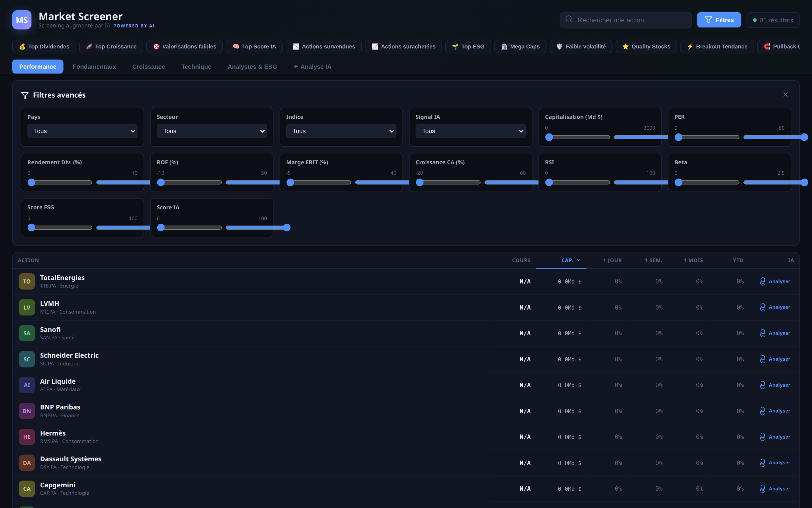Screen dimensions: 812x508
Task: Click the AI analysis icon in Sanofi row
Action: (763, 333)
